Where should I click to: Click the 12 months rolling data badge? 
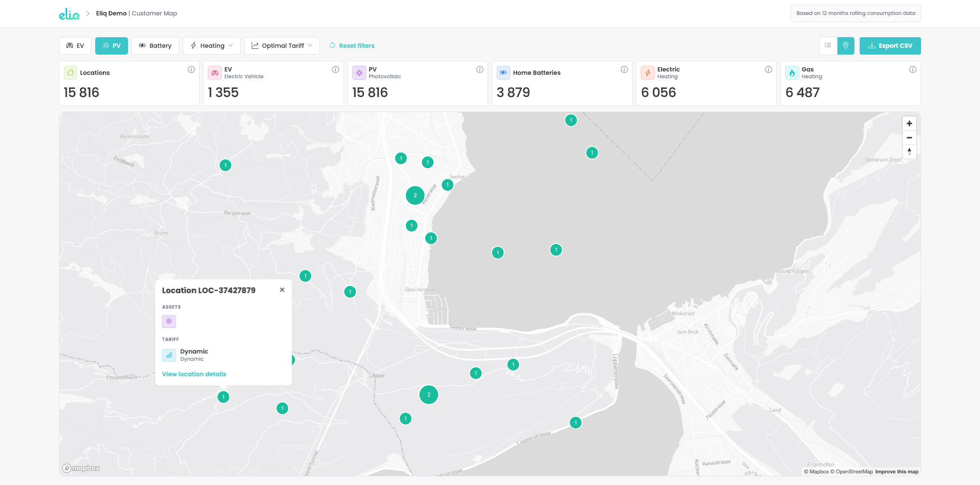[x=856, y=14]
